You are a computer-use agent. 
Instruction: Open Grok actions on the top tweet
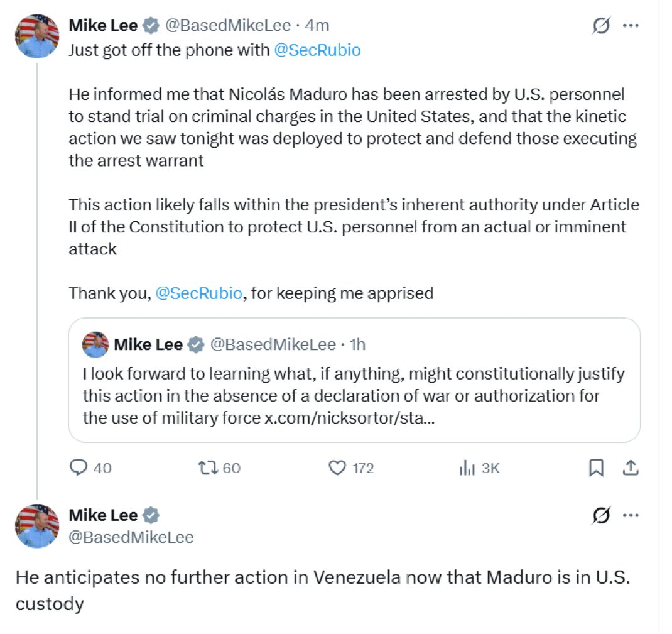pyautogui.click(x=601, y=25)
